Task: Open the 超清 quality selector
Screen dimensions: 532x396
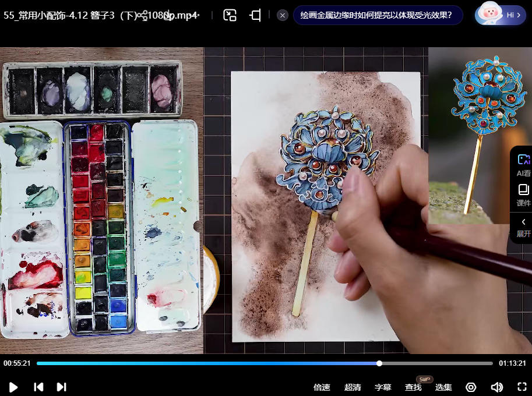Action: coord(353,387)
